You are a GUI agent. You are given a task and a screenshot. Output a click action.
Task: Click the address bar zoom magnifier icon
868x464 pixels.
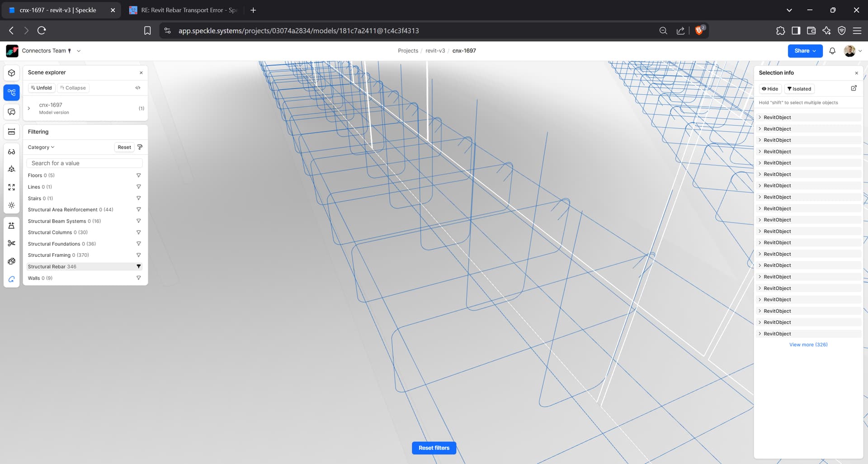(663, 30)
